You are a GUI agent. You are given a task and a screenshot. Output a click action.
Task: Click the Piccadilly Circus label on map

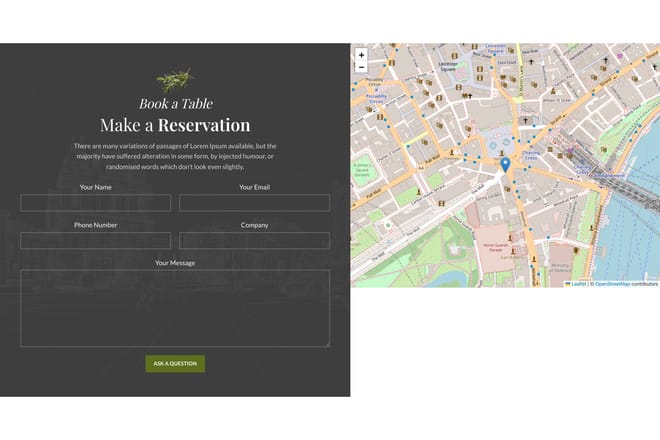pos(376,99)
